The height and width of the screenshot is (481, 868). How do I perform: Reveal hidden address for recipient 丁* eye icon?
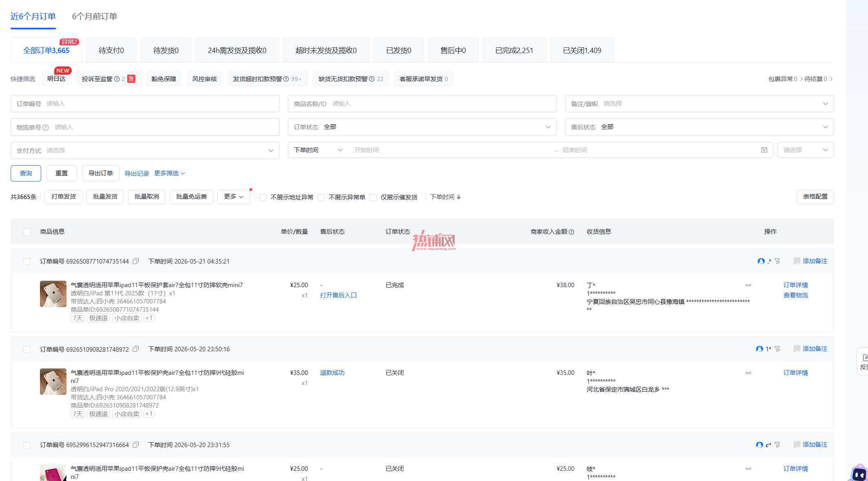748,285
